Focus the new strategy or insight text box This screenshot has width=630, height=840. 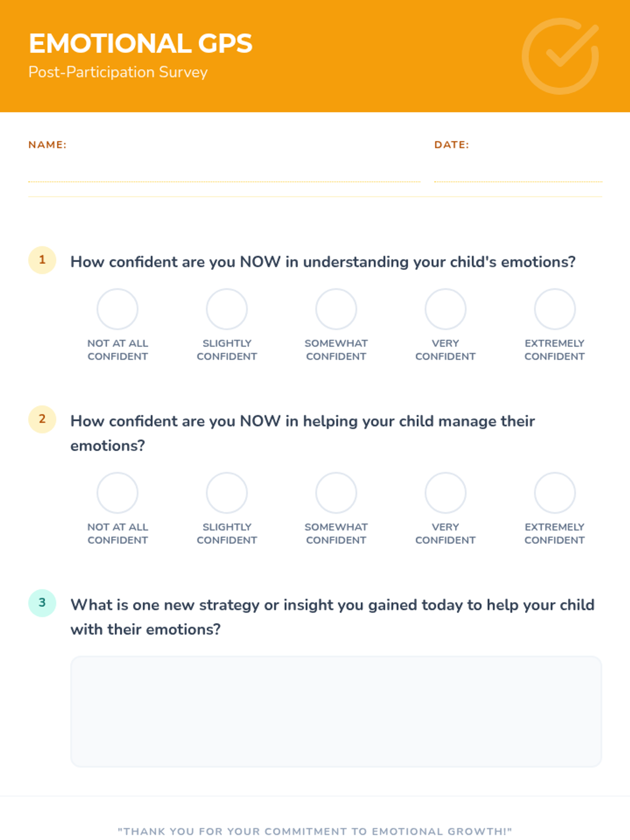(336, 711)
